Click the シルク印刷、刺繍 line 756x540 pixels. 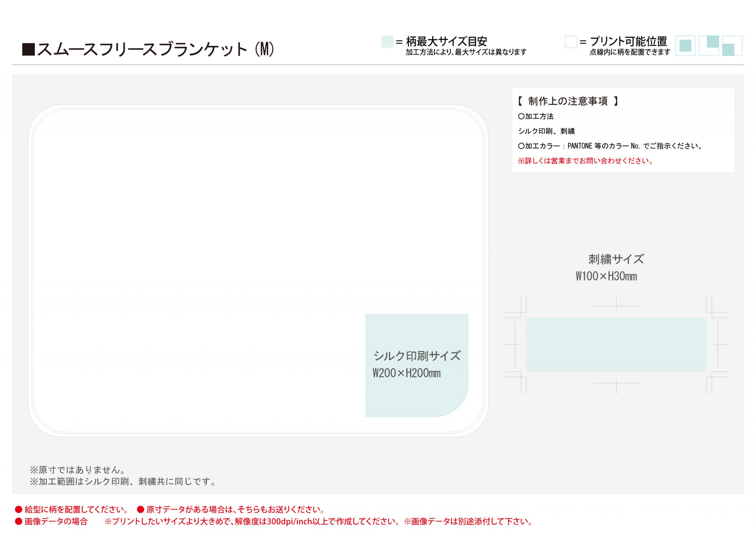[546, 131]
